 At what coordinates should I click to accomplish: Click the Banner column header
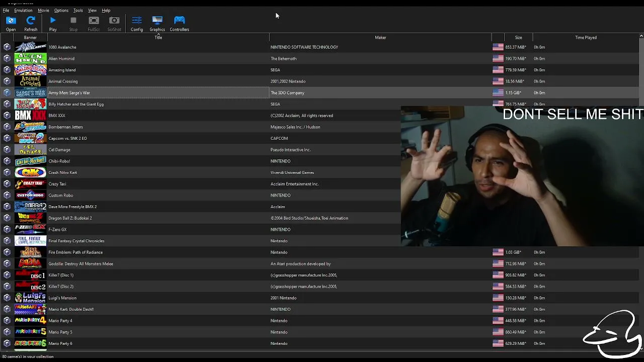click(30, 38)
